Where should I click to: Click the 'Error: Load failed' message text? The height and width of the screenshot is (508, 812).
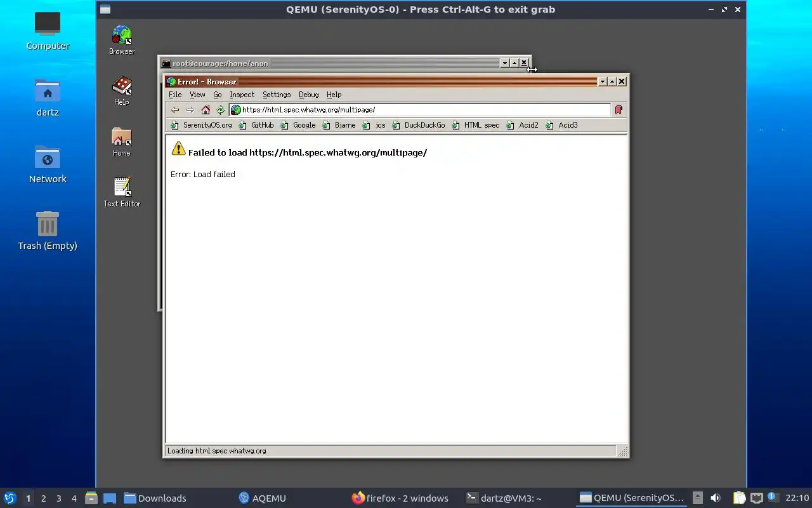202,174
